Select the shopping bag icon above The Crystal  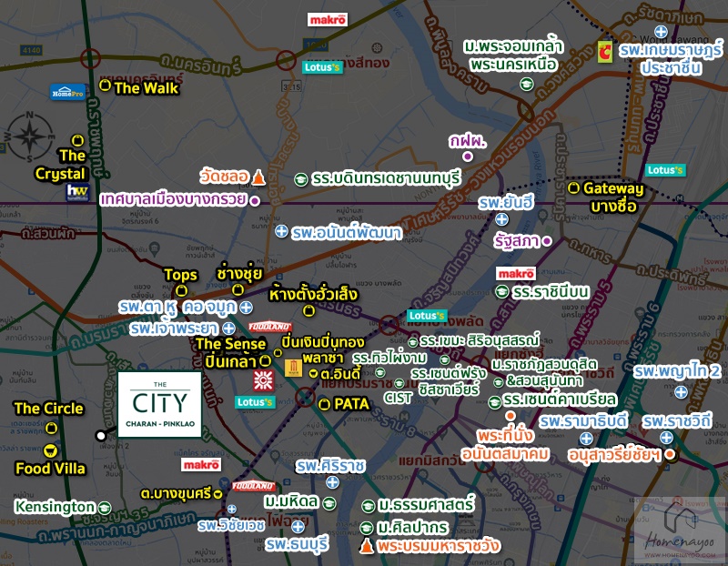77,140
